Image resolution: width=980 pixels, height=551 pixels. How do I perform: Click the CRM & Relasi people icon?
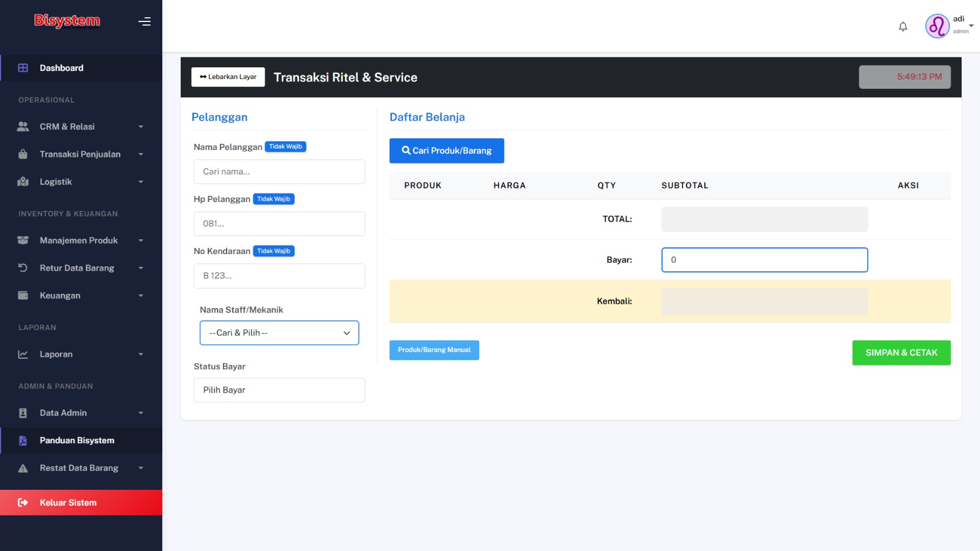coord(23,127)
